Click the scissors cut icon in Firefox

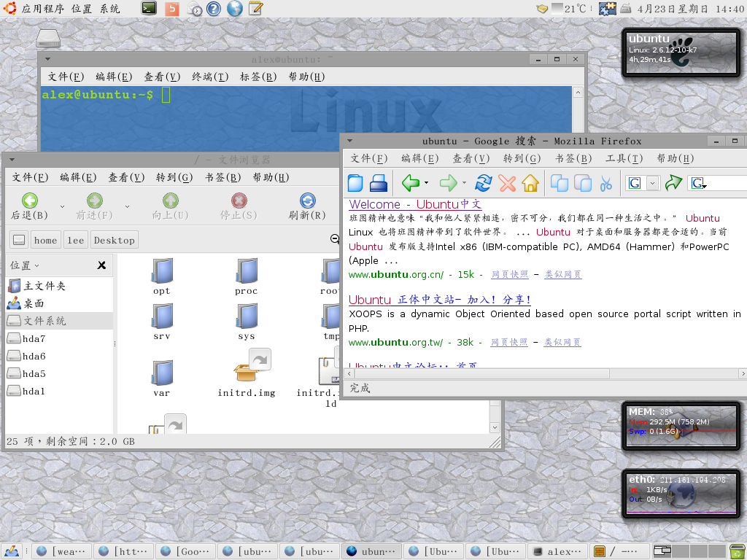tap(605, 183)
